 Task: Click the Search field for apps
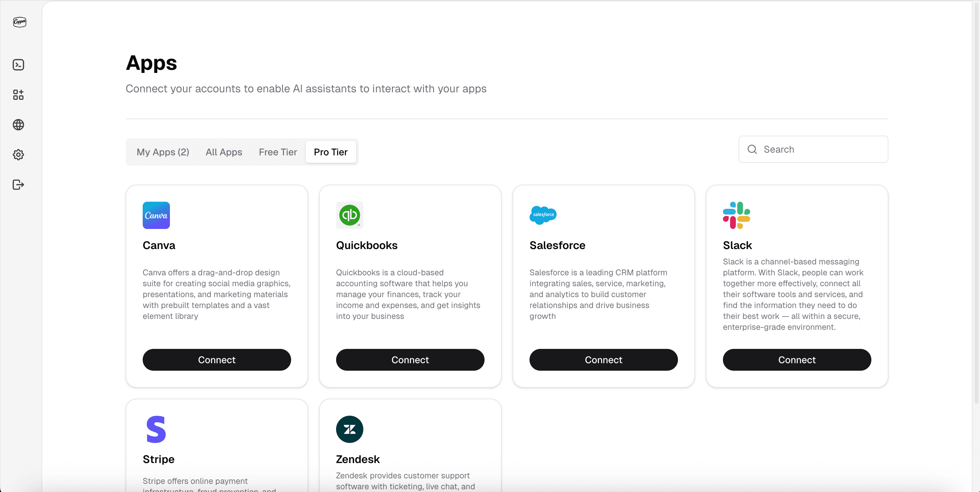(x=812, y=149)
